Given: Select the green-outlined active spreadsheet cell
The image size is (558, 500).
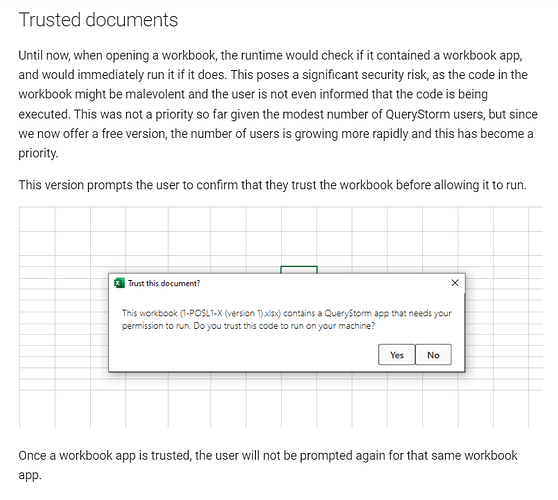Looking at the screenshot, I should [x=299, y=269].
